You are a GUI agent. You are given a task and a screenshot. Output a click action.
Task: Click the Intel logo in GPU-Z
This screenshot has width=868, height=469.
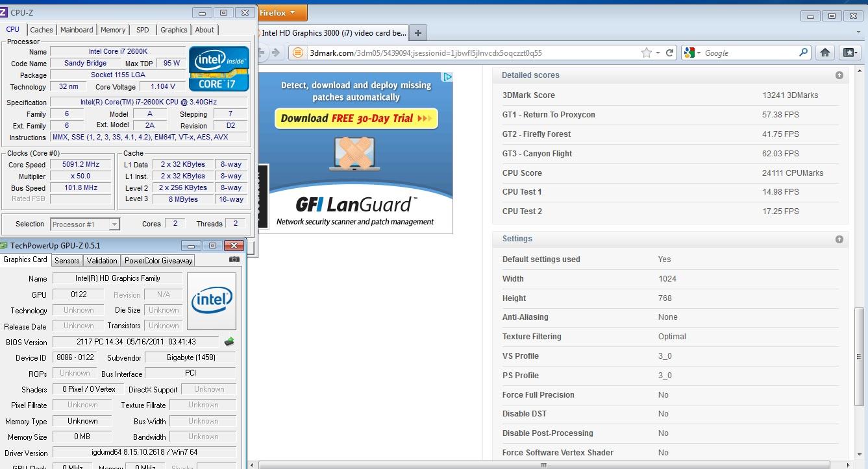click(x=212, y=301)
